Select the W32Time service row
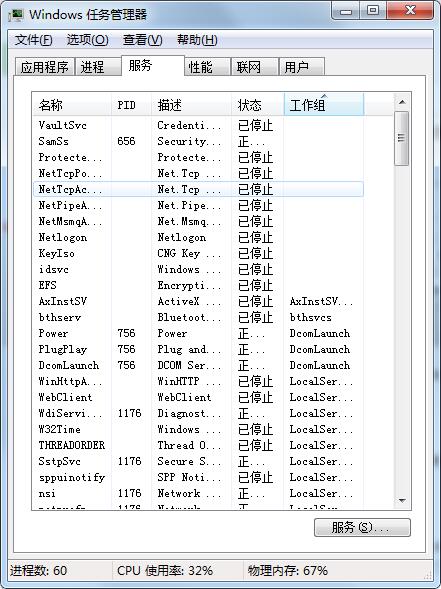 pyautogui.click(x=198, y=429)
